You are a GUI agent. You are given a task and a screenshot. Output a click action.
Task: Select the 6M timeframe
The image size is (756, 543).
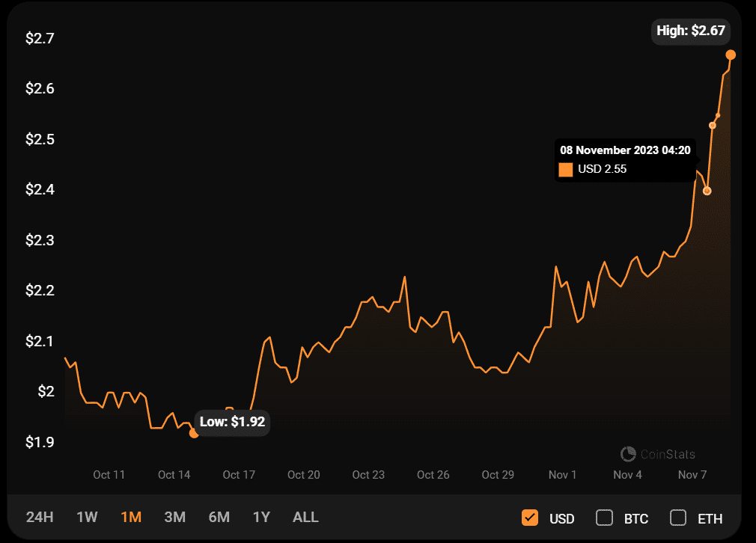pyautogui.click(x=219, y=517)
